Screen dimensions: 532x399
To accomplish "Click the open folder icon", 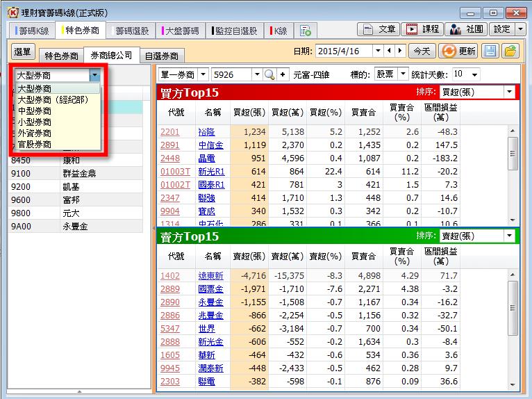I will pos(510,51).
